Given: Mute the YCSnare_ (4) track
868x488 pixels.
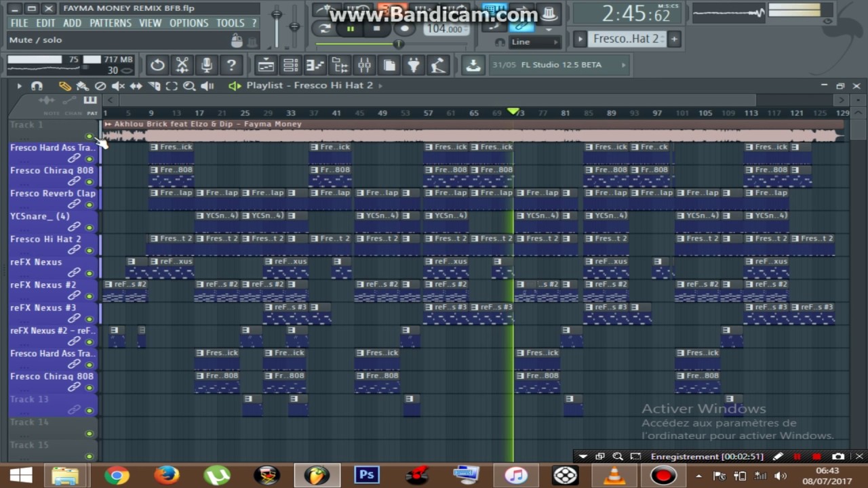Looking at the screenshot, I should point(89,228).
